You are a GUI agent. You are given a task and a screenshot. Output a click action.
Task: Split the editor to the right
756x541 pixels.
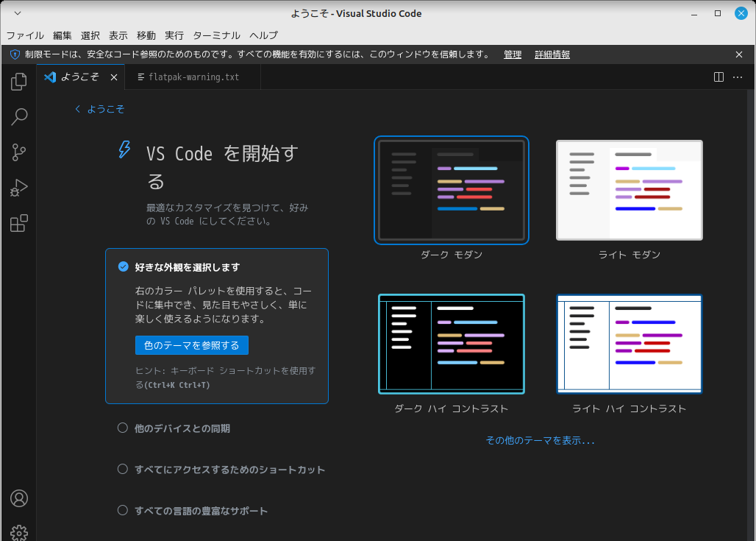tap(718, 77)
